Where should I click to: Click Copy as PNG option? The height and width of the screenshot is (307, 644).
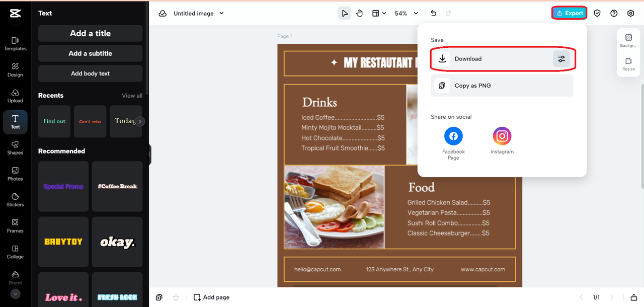(x=502, y=86)
